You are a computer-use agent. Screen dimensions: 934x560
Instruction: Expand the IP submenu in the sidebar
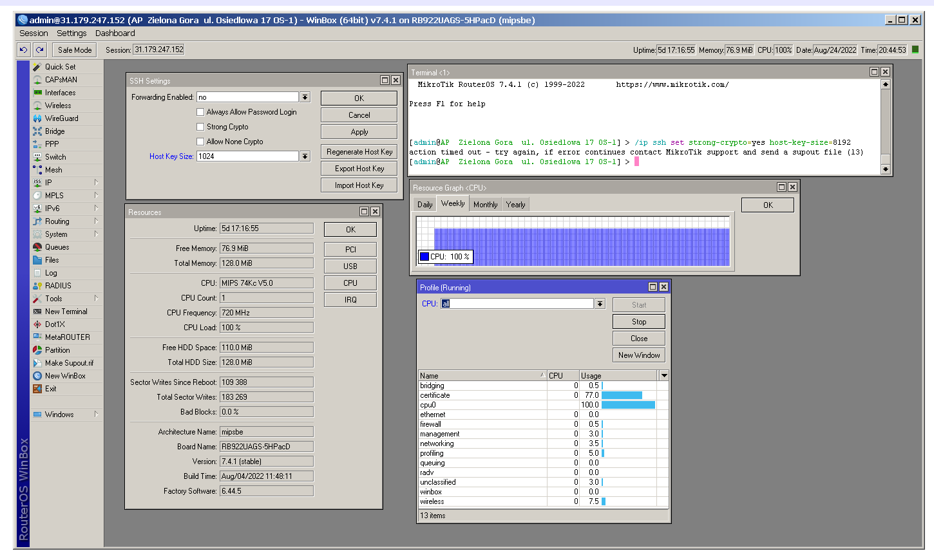(96, 183)
